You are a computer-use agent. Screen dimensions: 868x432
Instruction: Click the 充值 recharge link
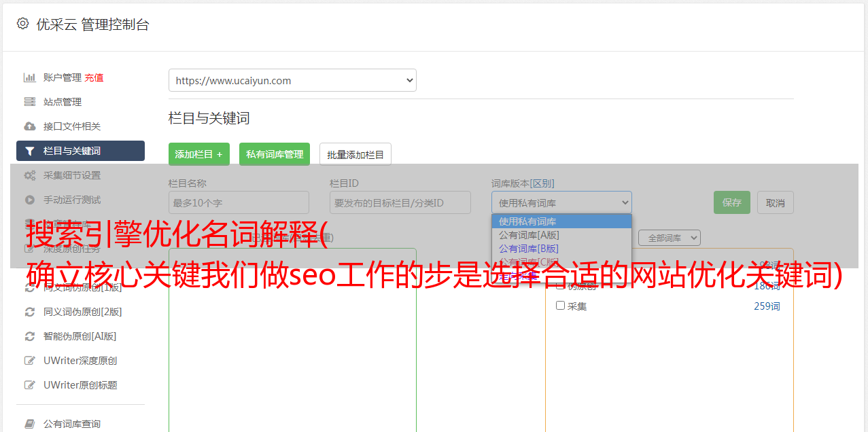pos(94,77)
